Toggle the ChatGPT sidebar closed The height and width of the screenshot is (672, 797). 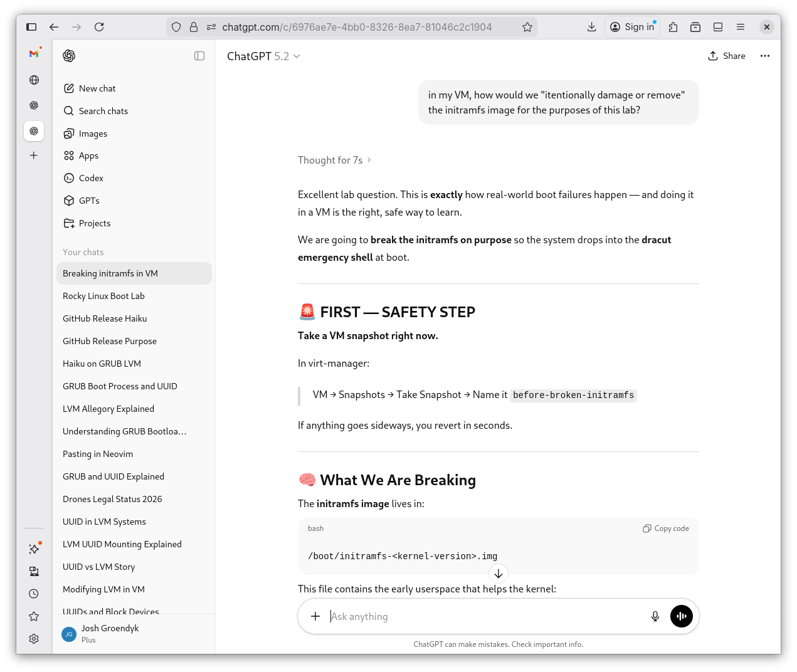point(199,56)
